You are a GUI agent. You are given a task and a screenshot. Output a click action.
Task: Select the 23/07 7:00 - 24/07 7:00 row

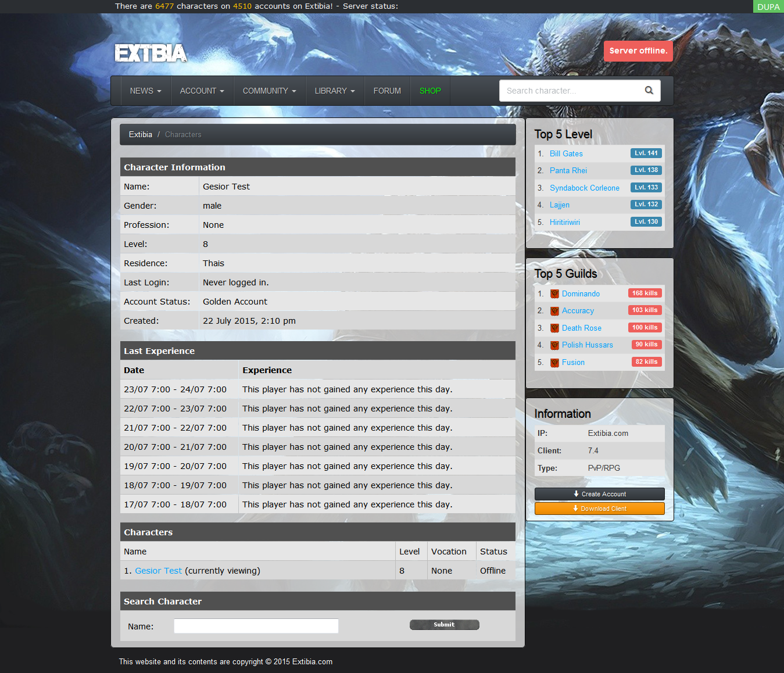318,389
